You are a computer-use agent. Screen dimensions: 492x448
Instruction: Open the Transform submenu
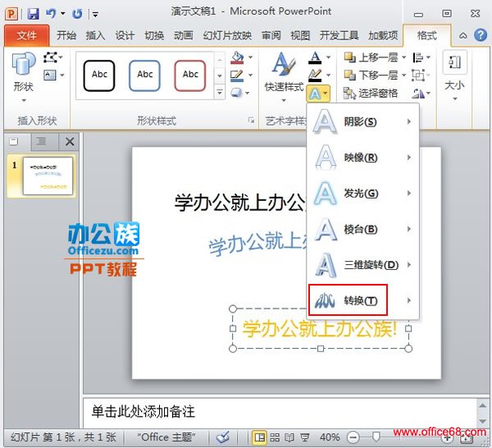tap(363, 300)
